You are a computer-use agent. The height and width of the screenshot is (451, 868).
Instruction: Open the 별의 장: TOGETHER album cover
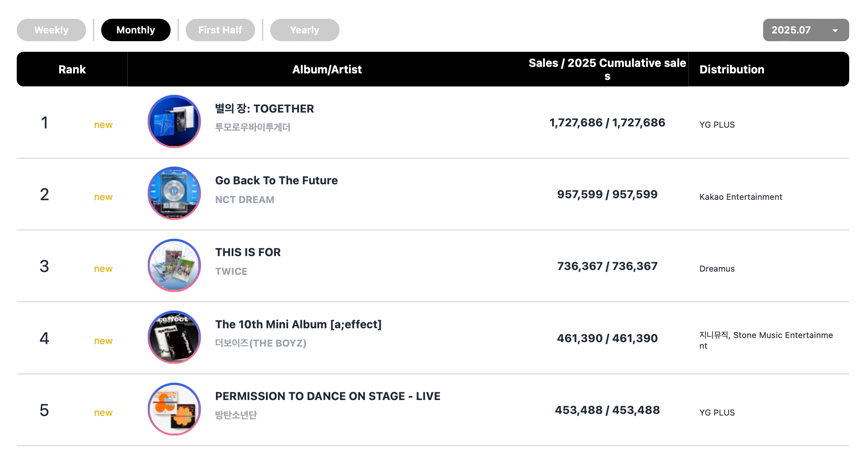click(174, 122)
